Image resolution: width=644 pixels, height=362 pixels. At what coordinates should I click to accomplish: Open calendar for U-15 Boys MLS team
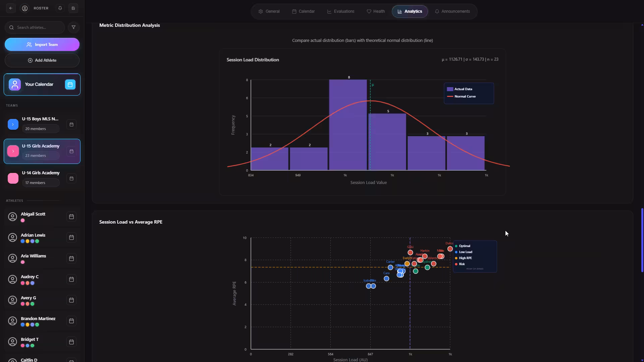(x=71, y=124)
